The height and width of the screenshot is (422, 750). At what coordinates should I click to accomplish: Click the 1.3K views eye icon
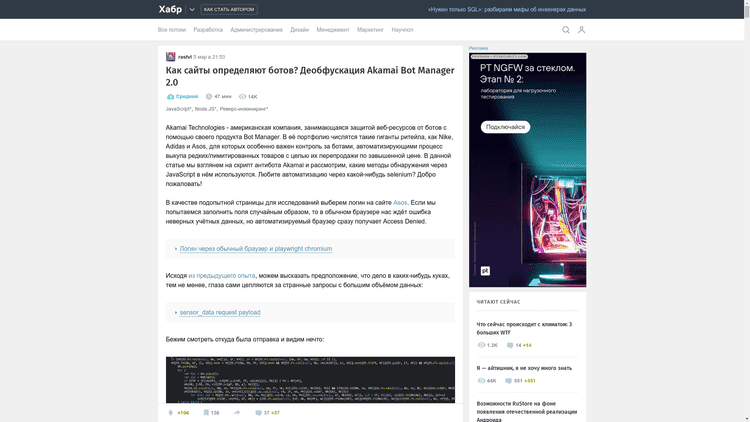(481, 345)
